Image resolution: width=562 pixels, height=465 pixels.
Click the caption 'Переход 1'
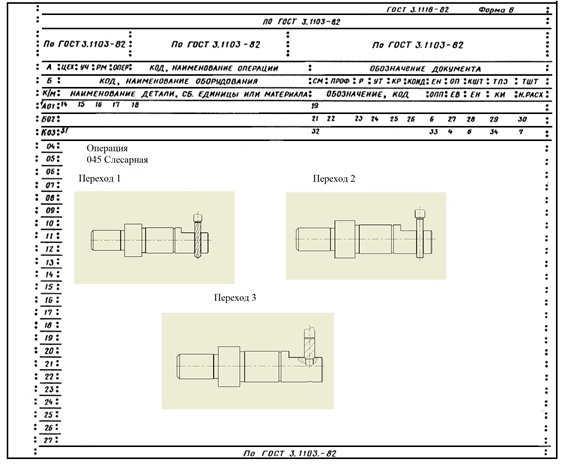pyautogui.click(x=100, y=179)
